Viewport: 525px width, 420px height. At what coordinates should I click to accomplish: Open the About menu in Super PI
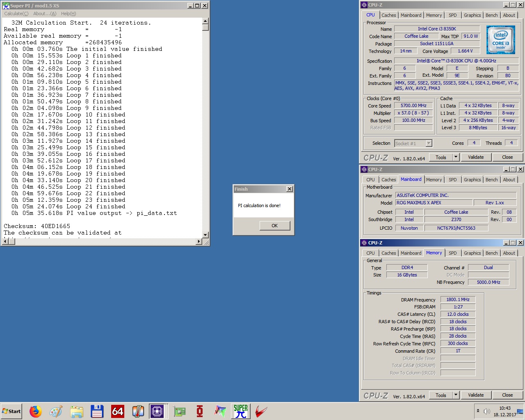[x=45, y=14]
